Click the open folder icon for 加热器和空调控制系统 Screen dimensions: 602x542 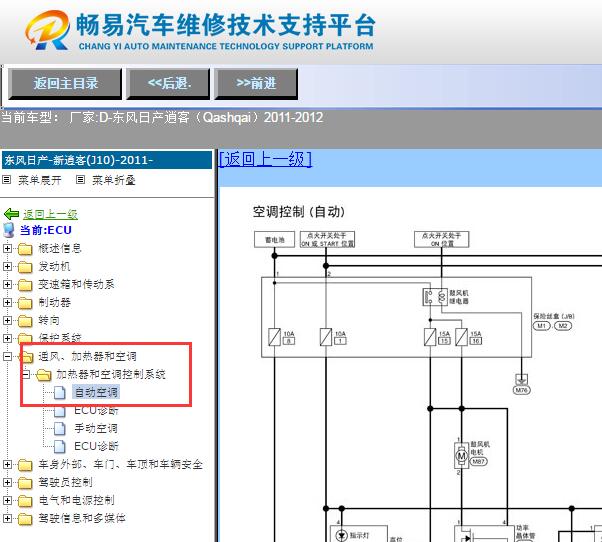pyautogui.click(x=43, y=375)
